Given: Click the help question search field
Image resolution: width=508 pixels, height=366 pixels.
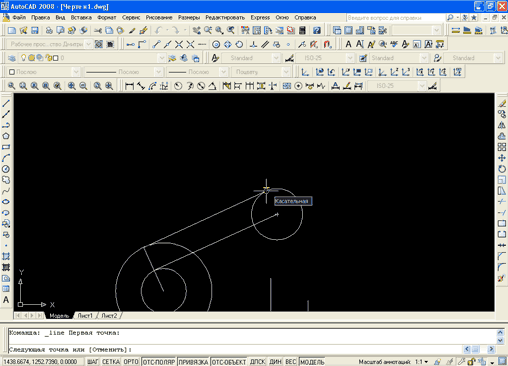Looking at the screenshot, I should (396, 18).
